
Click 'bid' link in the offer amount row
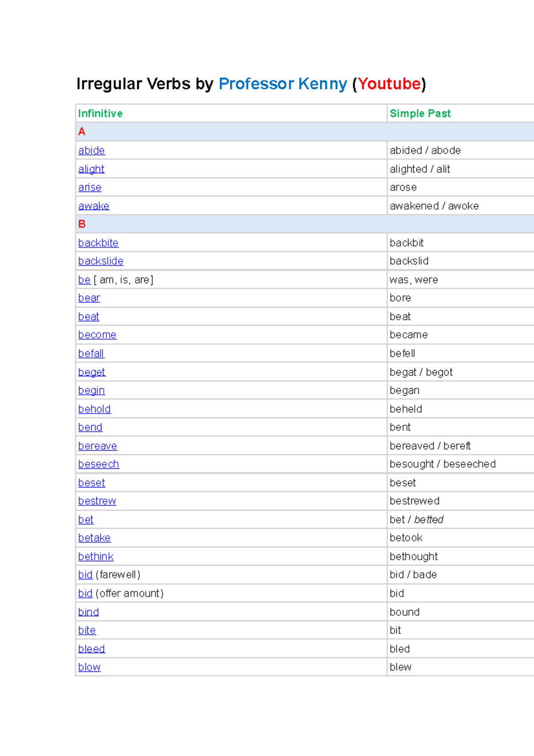pos(85,593)
